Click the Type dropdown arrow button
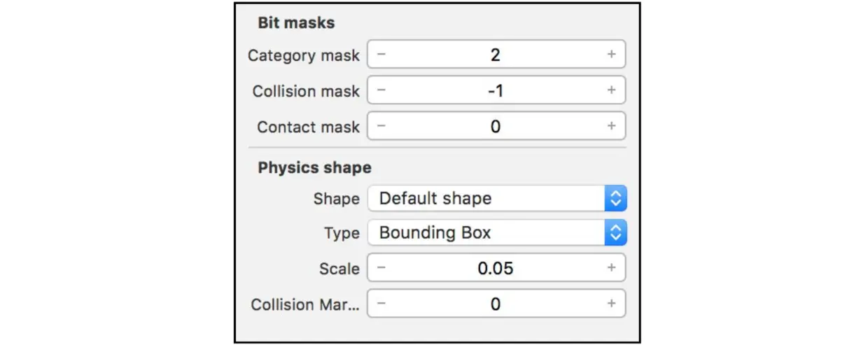The width and height of the screenshot is (868, 345). pyautogui.click(x=615, y=233)
